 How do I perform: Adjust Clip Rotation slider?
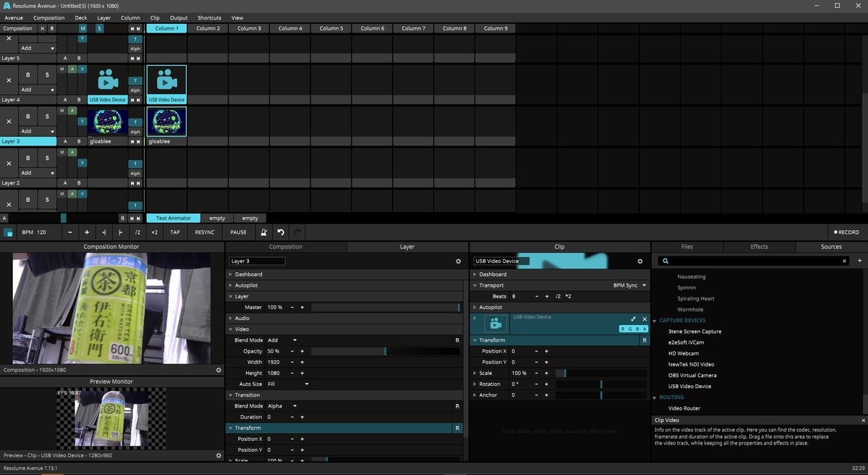pos(601,384)
